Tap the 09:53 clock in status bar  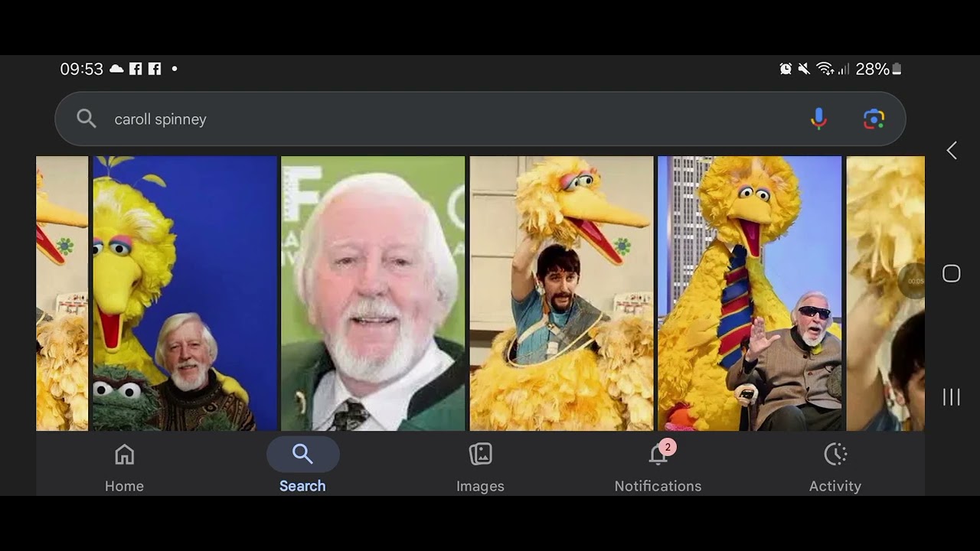(81, 69)
